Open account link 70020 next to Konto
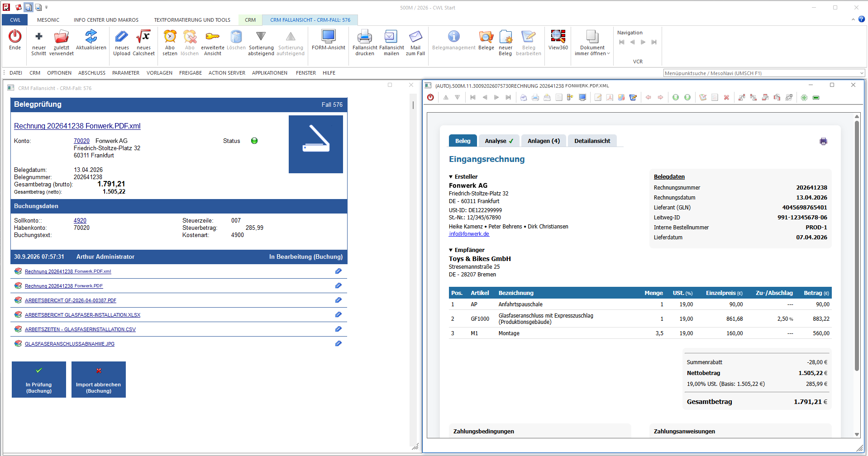Screen dimensions: 868x456 (81, 141)
